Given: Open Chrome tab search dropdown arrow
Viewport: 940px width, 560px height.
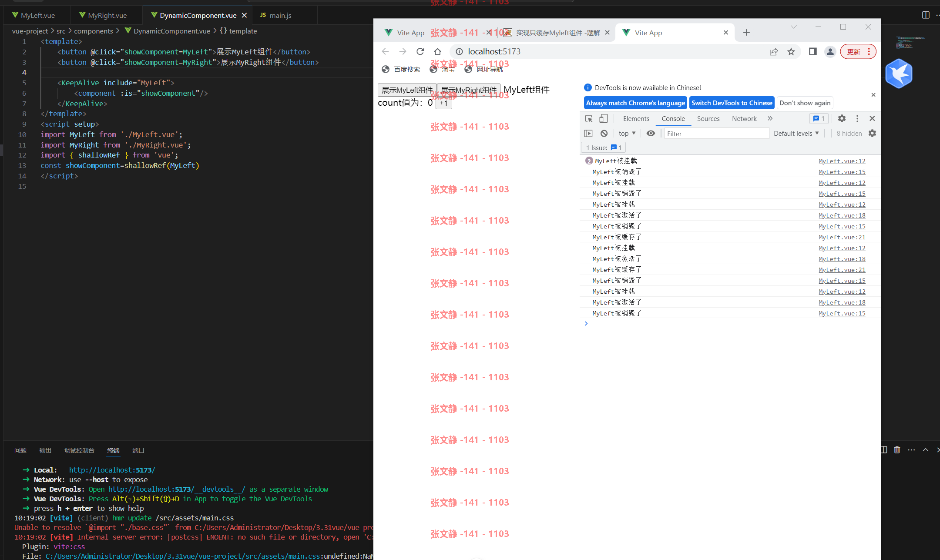Looking at the screenshot, I should tap(794, 27).
